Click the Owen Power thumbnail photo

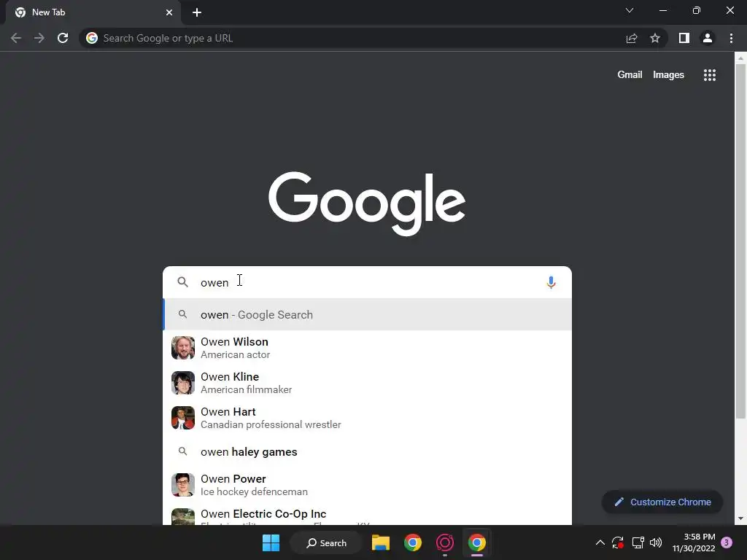point(183,485)
